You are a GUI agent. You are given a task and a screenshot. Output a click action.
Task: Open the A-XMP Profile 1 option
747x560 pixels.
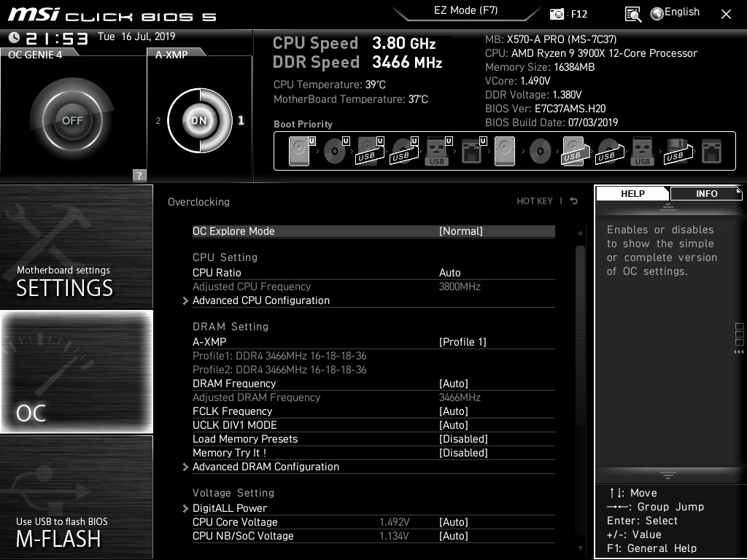click(x=462, y=342)
